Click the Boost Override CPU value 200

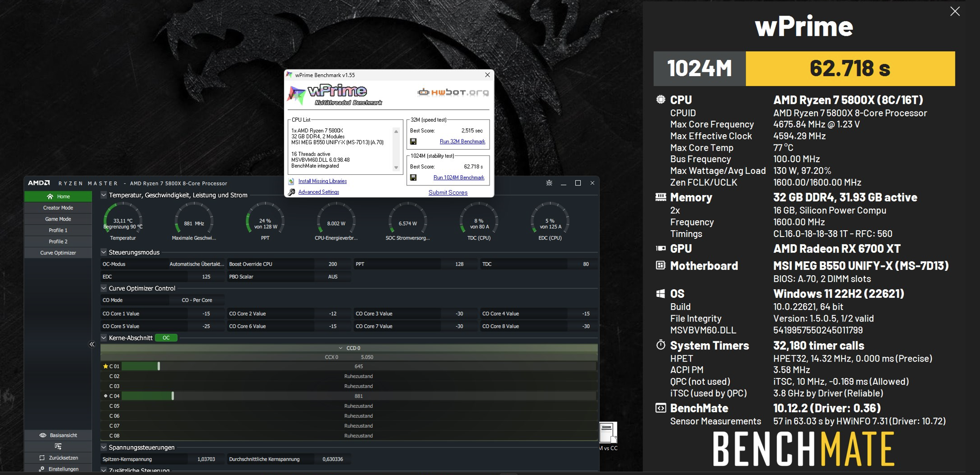point(333,264)
